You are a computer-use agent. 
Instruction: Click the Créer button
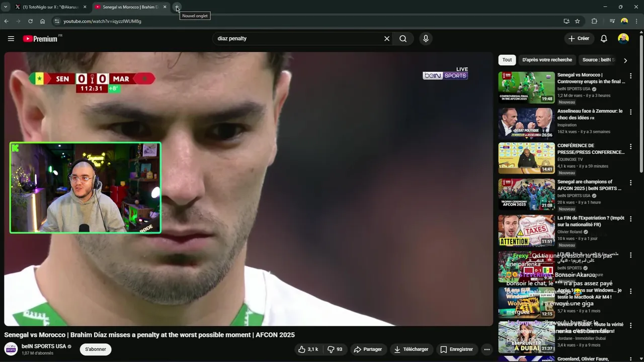579,38
